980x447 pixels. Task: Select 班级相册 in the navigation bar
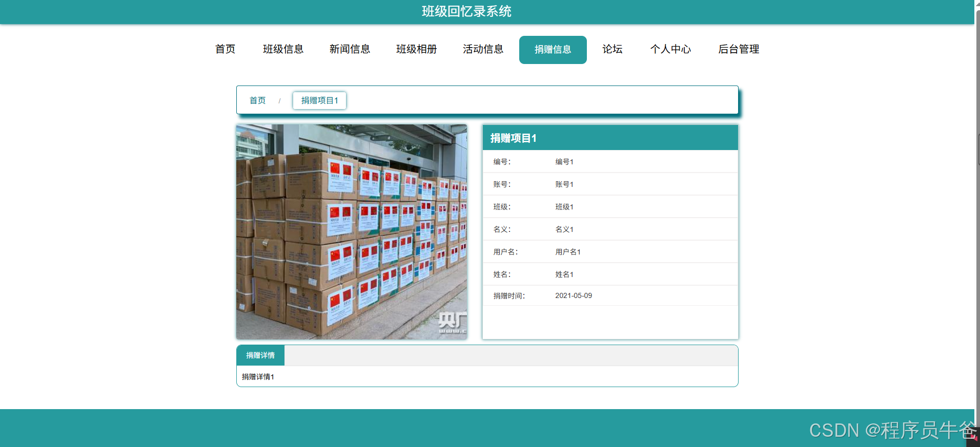coord(416,49)
